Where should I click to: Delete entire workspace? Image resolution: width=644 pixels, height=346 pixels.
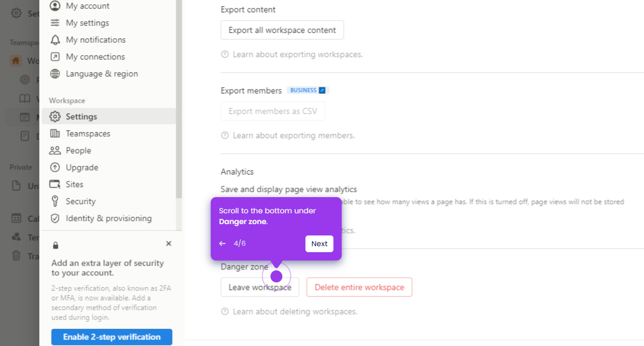pos(359,287)
